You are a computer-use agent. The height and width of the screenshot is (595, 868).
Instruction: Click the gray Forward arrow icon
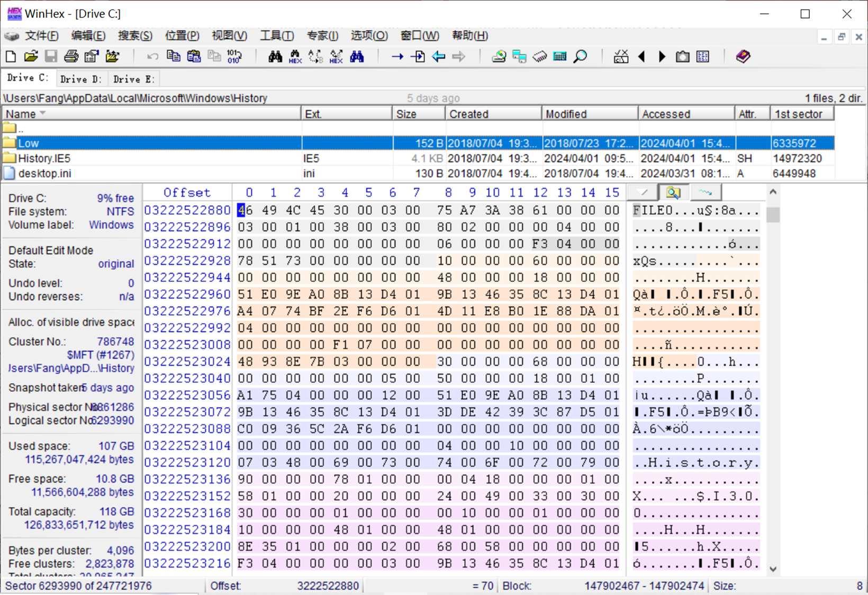(459, 56)
